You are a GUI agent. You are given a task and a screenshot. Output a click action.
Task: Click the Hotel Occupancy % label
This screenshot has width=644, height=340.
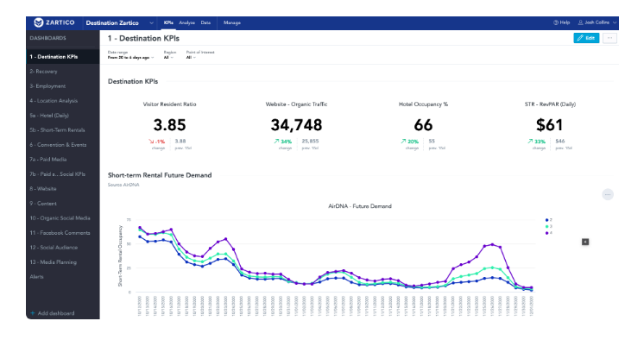pyautogui.click(x=423, y=104)
